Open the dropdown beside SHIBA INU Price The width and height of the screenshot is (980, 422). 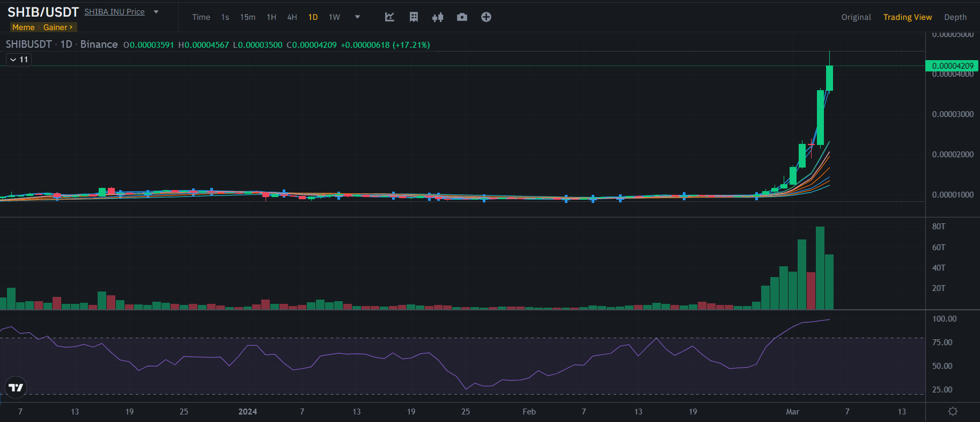pyautogui.click(x=156, y=12)
